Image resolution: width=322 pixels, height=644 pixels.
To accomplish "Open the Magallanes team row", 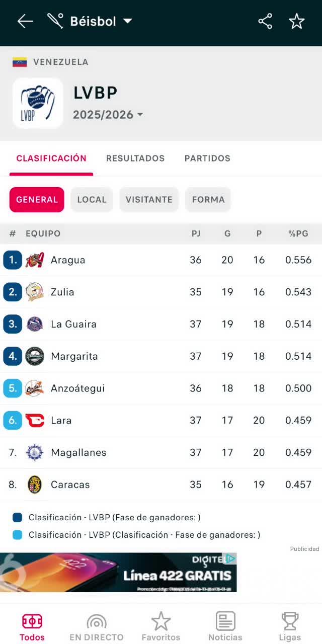I will (161, 452).
